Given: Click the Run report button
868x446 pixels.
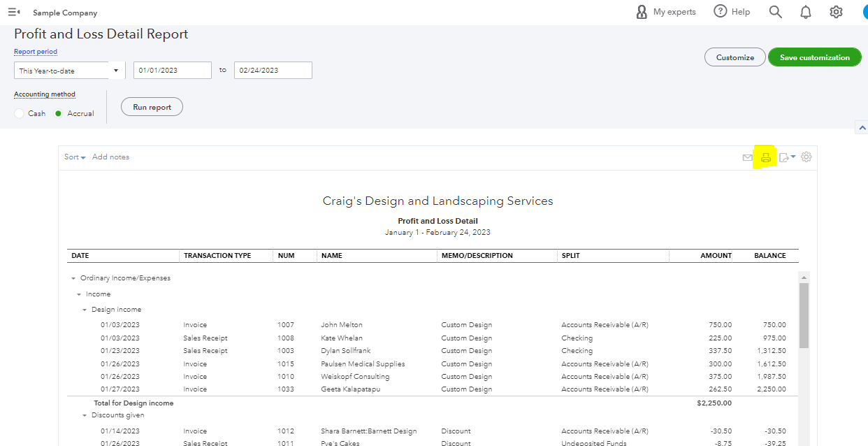Looking at the screenshot, I should pyautogui.click(x=152, y=106).
